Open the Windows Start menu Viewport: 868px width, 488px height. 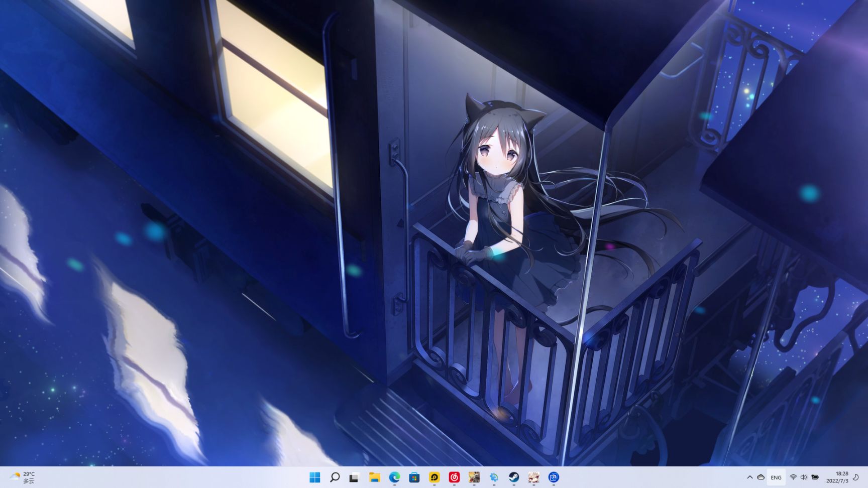coord(315,477)
